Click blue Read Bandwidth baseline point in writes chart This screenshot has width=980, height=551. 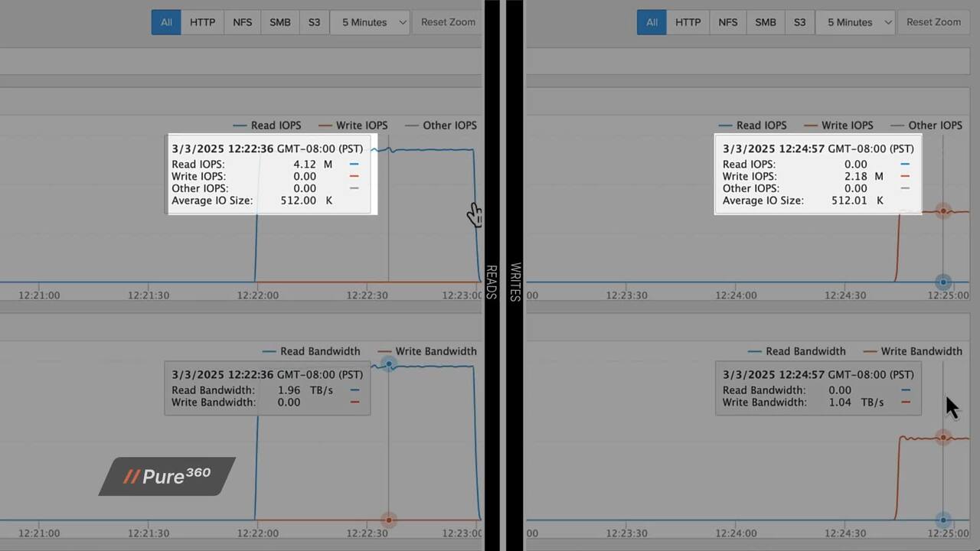coord(943,520)
